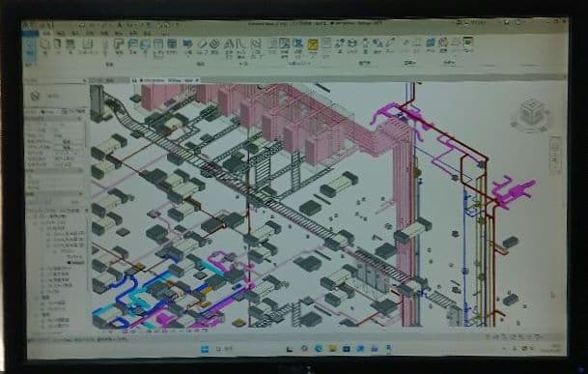Show hidden system tray icons

tap(505, 349)
